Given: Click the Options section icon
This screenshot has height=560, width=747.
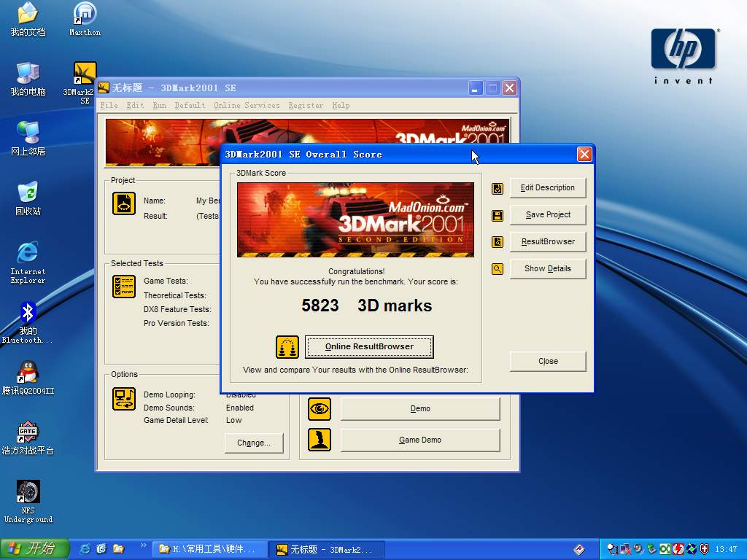Looking at the screenshot, I should click(x=124, y=399).
